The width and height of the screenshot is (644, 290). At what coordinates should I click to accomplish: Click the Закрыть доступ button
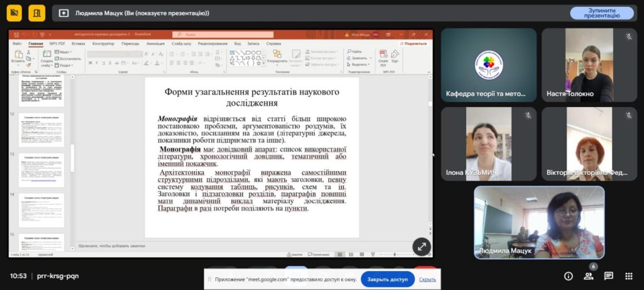coord(387,279)
